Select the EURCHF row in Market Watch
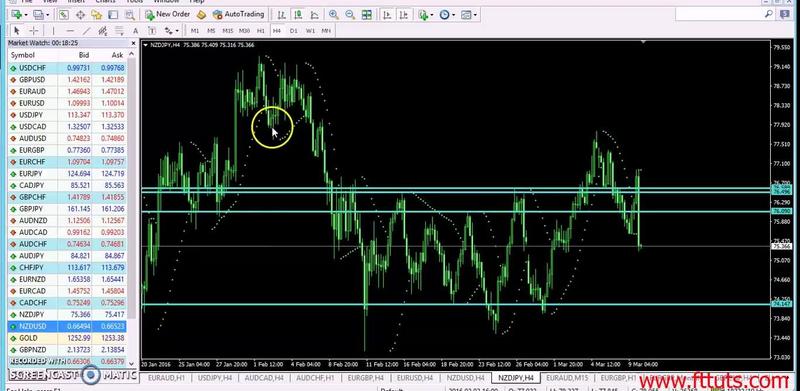This screenshot has height=391, width=800. [x=67, y=162]
